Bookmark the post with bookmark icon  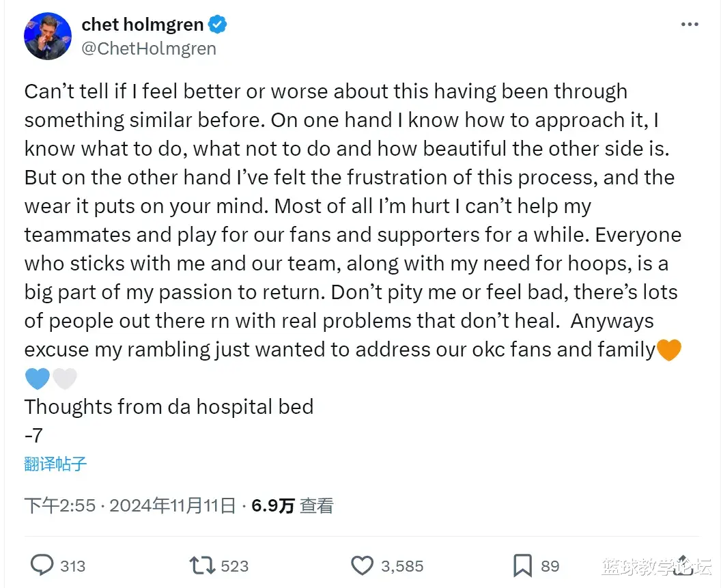[522, 565]
